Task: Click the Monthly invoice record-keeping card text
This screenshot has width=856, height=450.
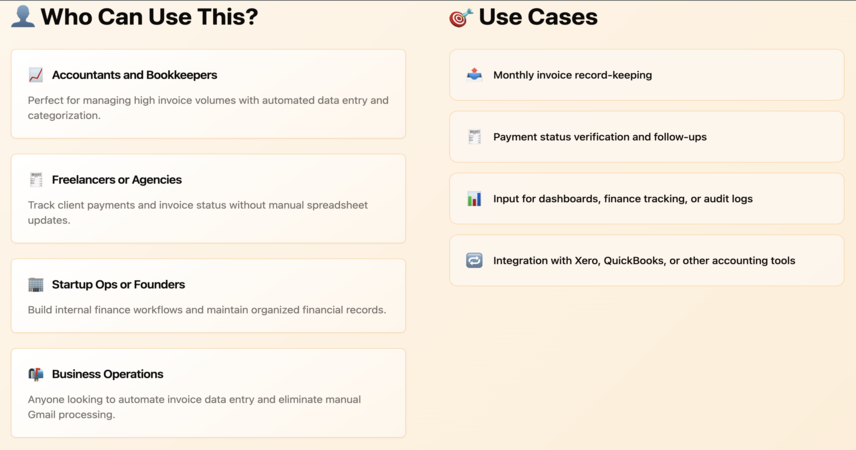Action: pos(573,75)
